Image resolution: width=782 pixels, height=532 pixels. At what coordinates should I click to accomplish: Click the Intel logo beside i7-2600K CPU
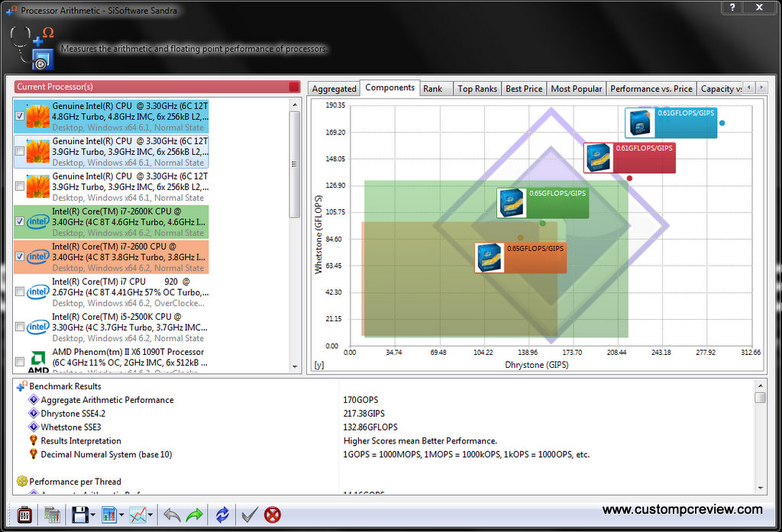[x=38, y=221]
